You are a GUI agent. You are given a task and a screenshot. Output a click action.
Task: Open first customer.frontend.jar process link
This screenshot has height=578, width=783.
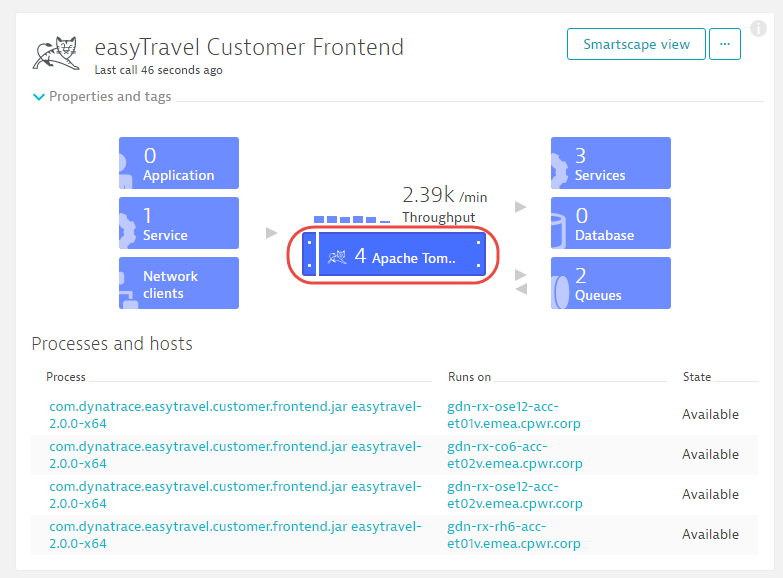coord(235,415)
